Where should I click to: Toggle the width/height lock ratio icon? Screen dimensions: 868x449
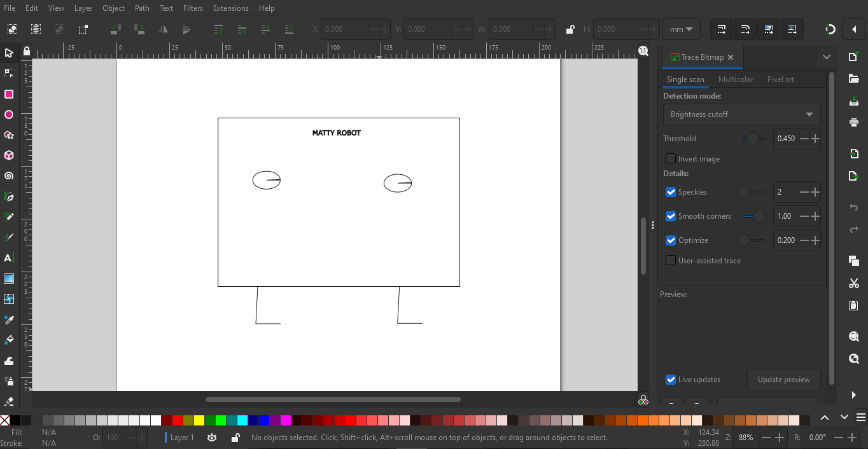coord(570,29)
